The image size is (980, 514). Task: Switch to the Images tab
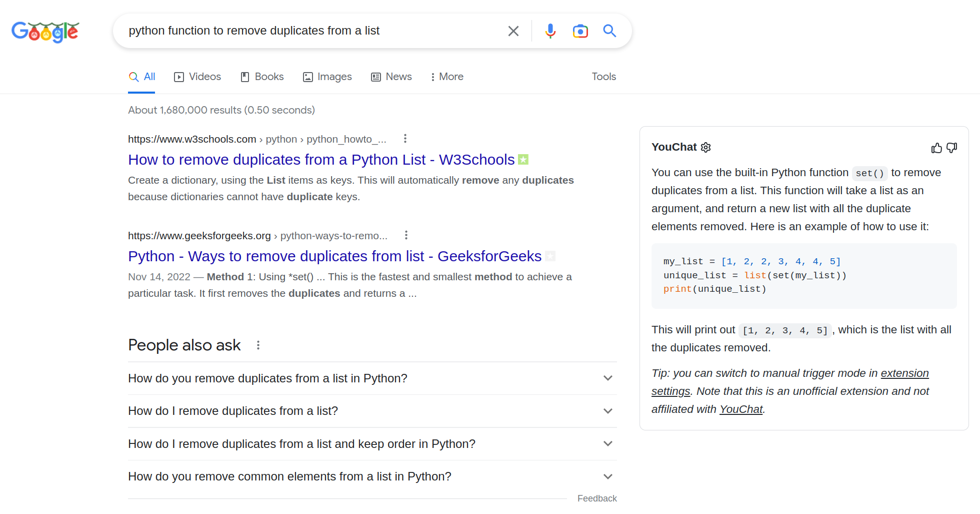(x=327, y=77)
